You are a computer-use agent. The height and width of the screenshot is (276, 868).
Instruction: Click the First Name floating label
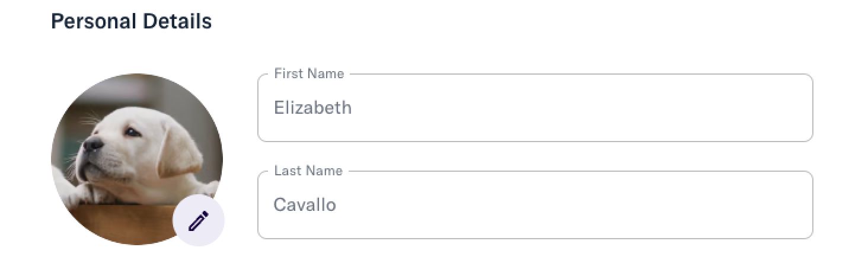point(309,73)
